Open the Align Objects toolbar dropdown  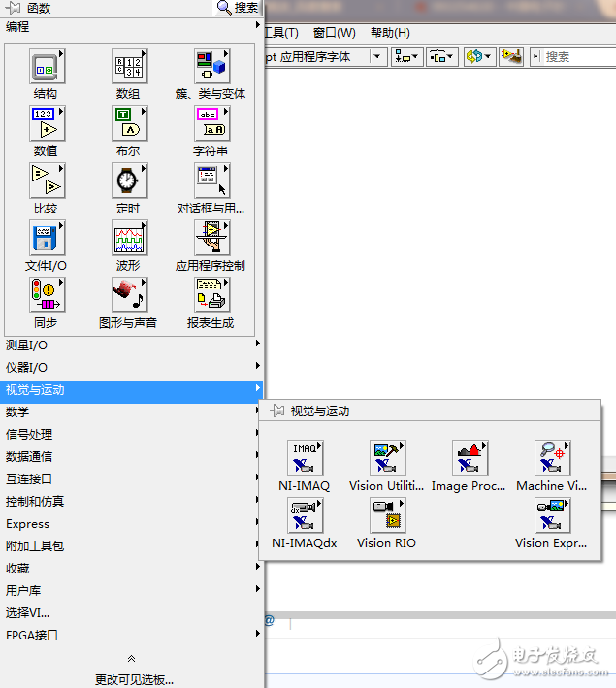click(406, 56)
